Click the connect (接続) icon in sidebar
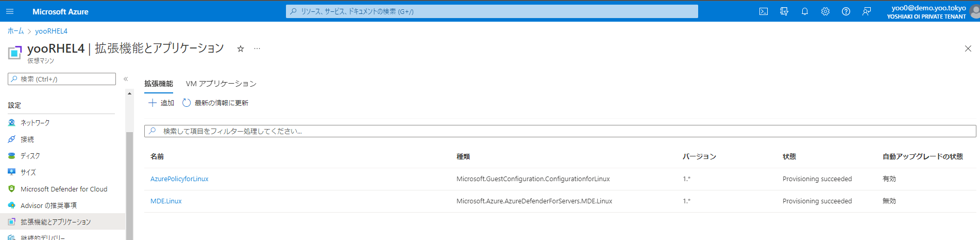The height and width of the screenshot is (240, 980). click(x=12, y=139)
